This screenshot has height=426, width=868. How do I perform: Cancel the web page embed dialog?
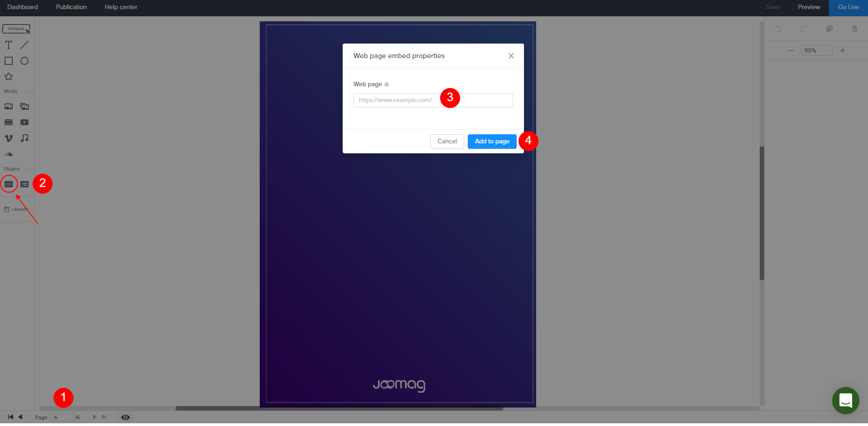(447, 142)
